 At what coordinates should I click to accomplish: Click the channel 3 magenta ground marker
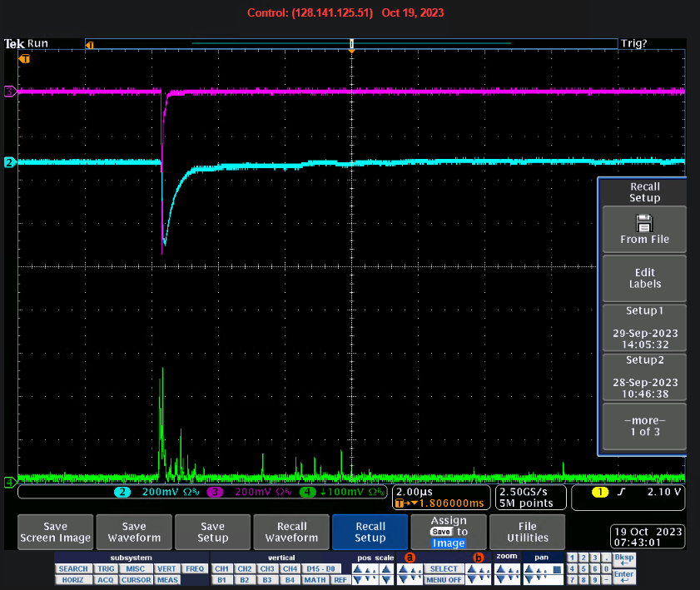click(10, 92)
